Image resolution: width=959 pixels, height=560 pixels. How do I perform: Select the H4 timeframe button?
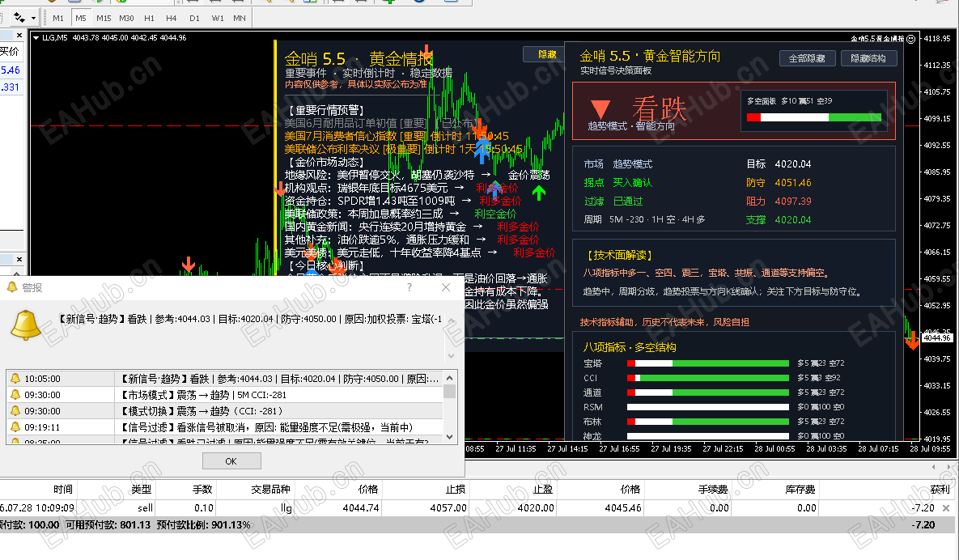tap(172, 19)
